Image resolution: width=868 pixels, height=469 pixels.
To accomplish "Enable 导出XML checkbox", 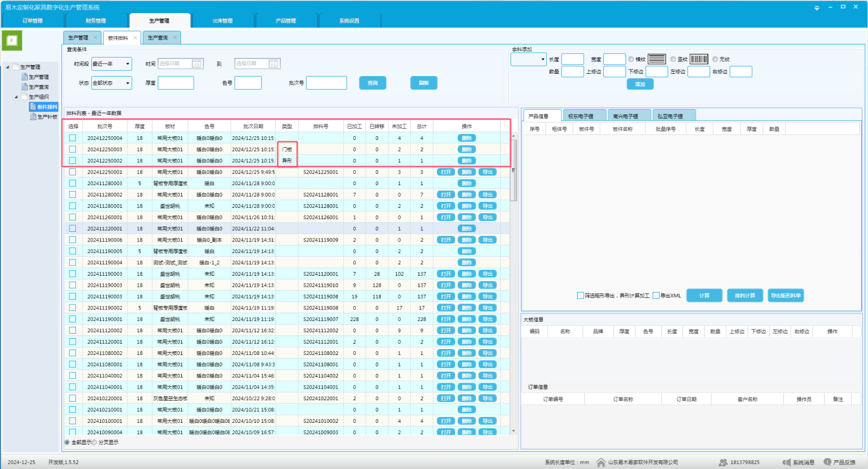I will click(656, 295).
